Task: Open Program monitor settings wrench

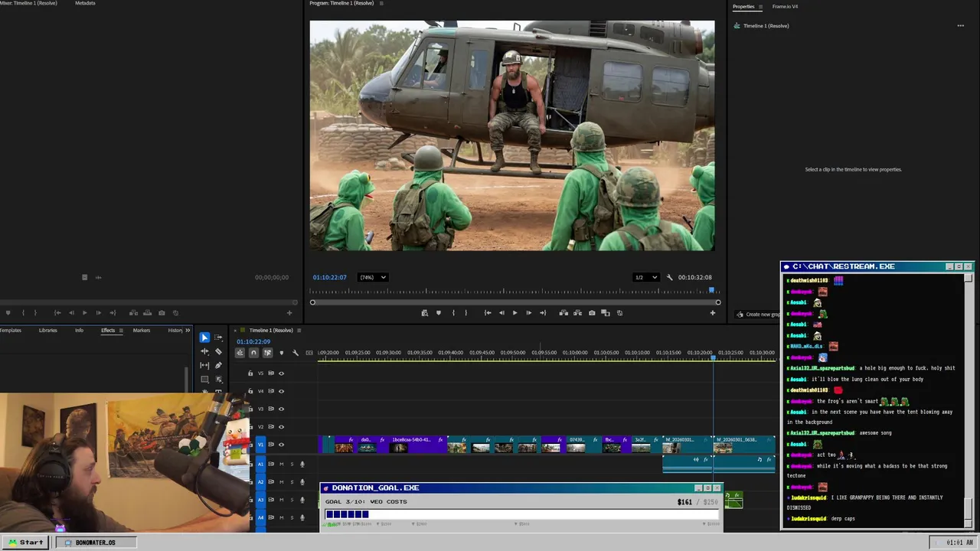Action: click(669, 277)
